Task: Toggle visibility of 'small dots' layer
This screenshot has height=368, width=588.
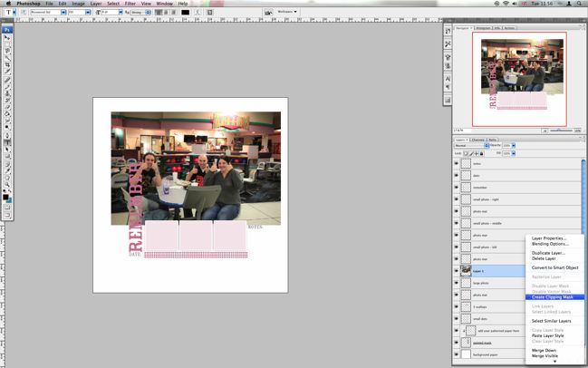Action: tap(457, 319)
